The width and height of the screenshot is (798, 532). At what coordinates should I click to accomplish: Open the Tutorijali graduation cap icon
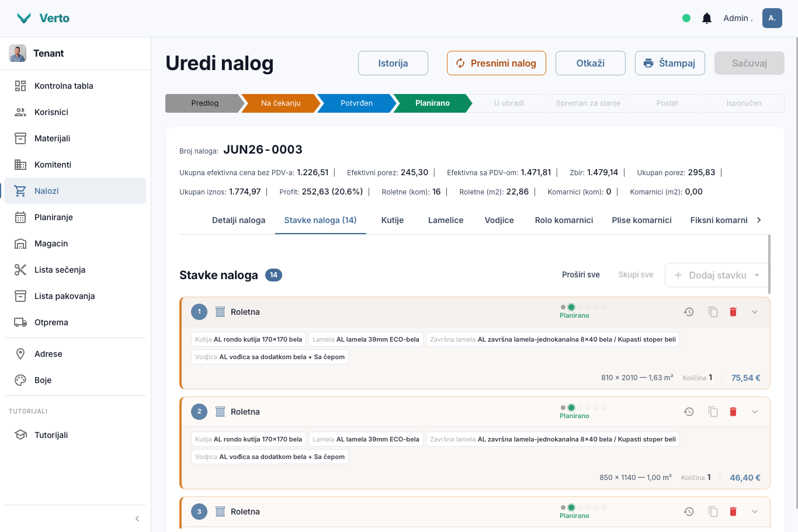coord(20,435)
